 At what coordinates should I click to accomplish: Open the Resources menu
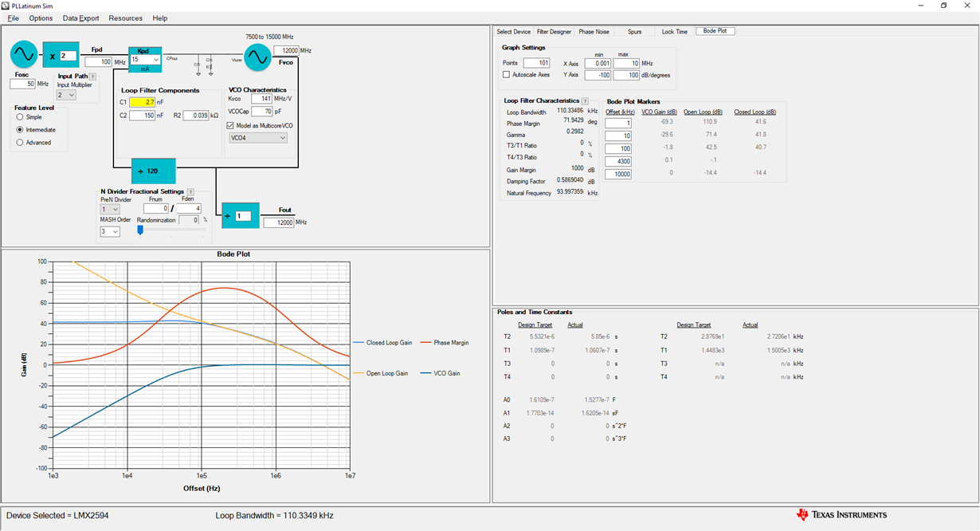pos(126,18)
